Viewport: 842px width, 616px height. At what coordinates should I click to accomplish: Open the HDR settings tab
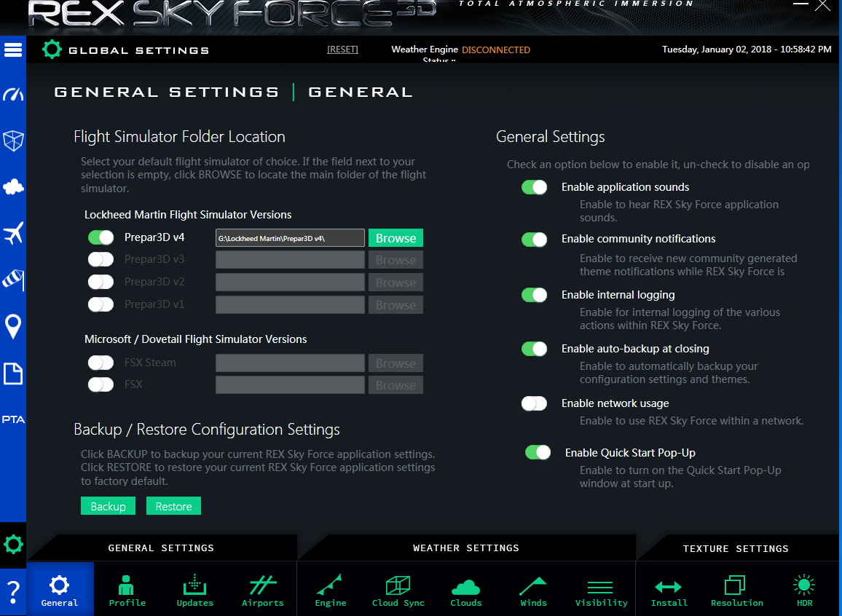(804, 589)
